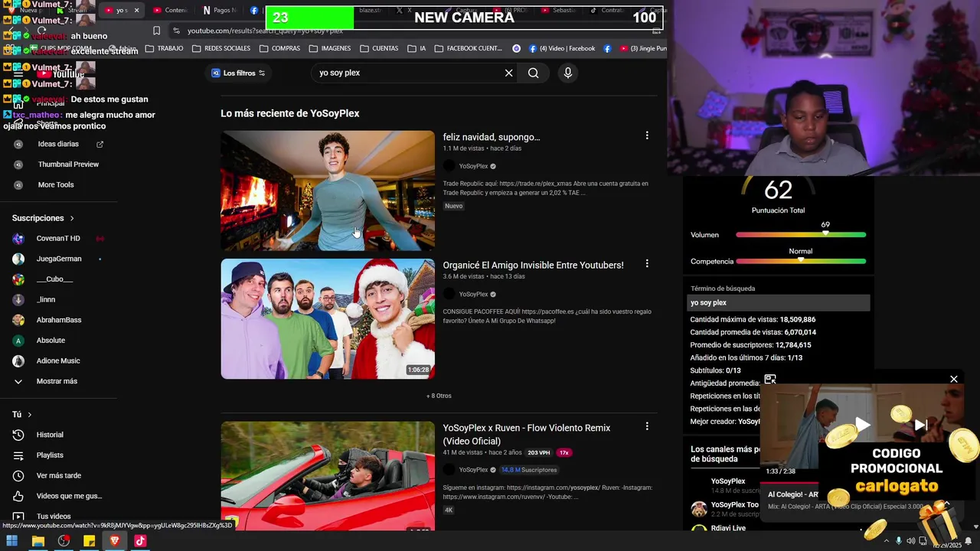
Task: Open IA bookmarks folder
Action: tap(416, 48)
